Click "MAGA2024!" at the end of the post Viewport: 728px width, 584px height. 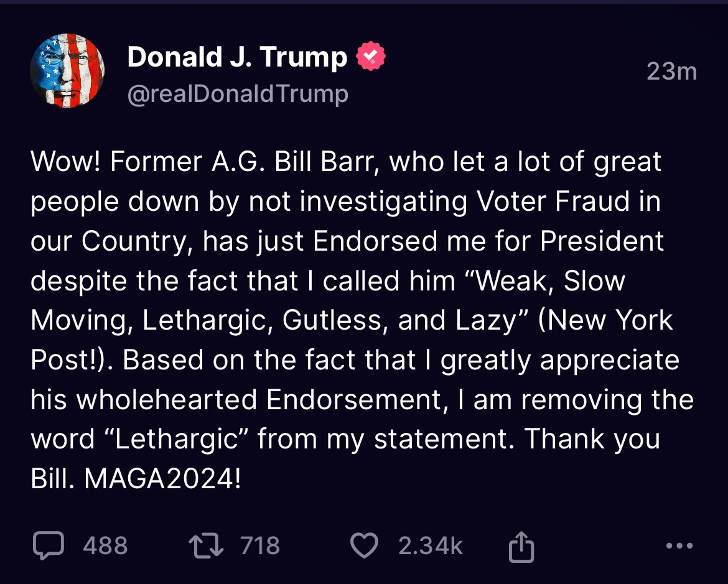[161, 480]
